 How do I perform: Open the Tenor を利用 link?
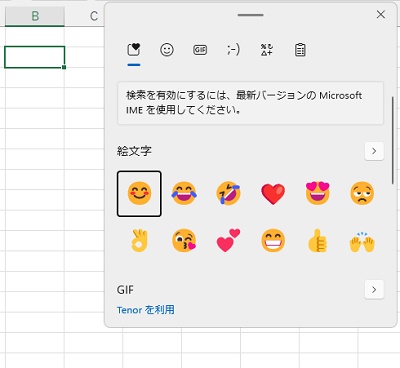pyautogui.click(x=146, y=310)
